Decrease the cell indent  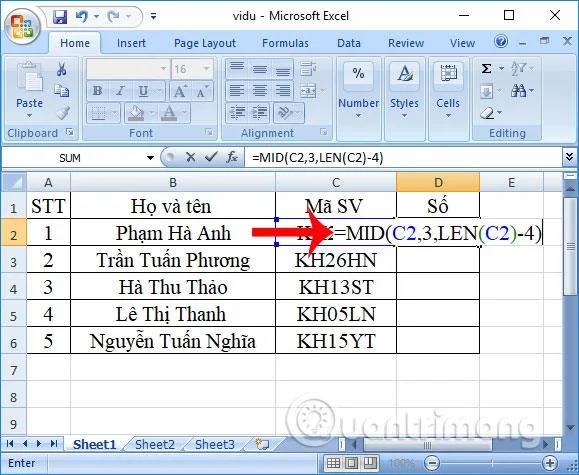pyautogui.click(x=237, y=112)
